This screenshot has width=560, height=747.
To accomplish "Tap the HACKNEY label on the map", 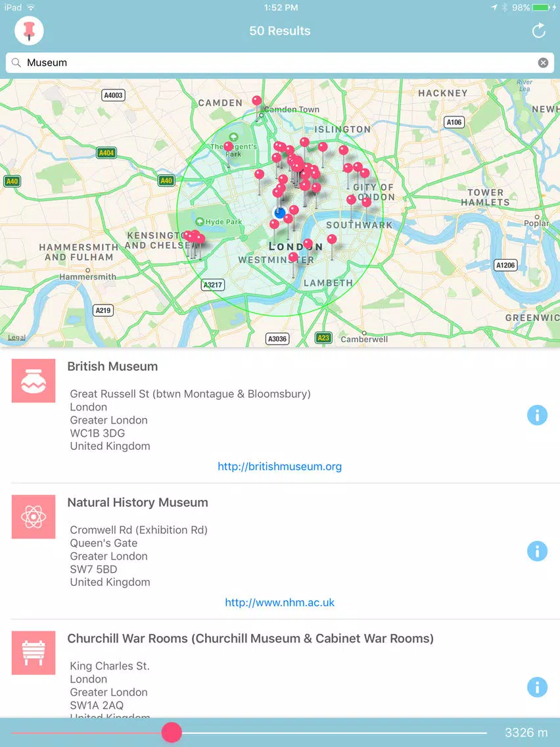I will point(443,93).
